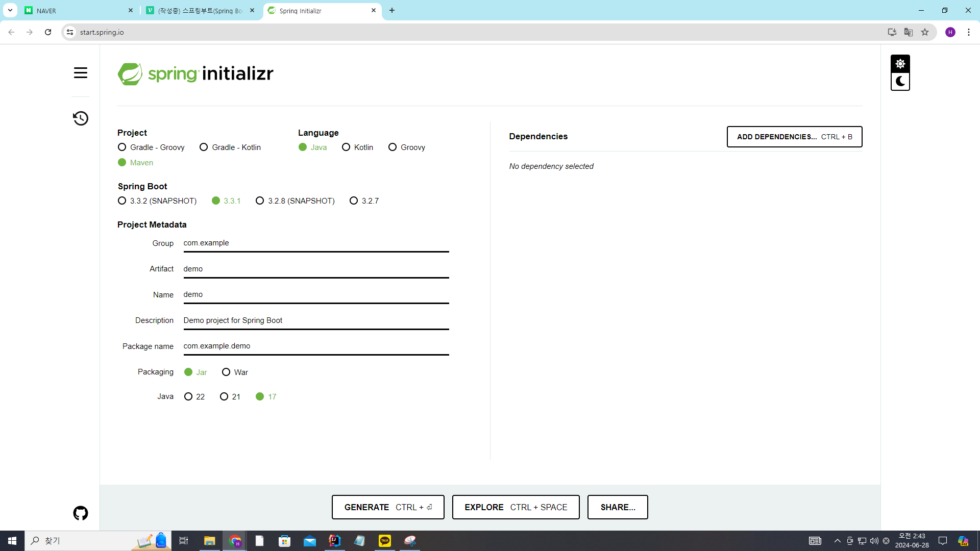
Task: Select the Gradle - Kotlin project option
Action: [230, 147]
